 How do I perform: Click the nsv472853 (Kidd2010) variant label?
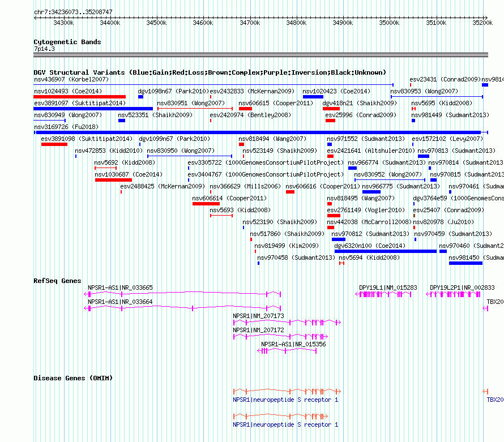pyautogui.click(x=109, y=151)
